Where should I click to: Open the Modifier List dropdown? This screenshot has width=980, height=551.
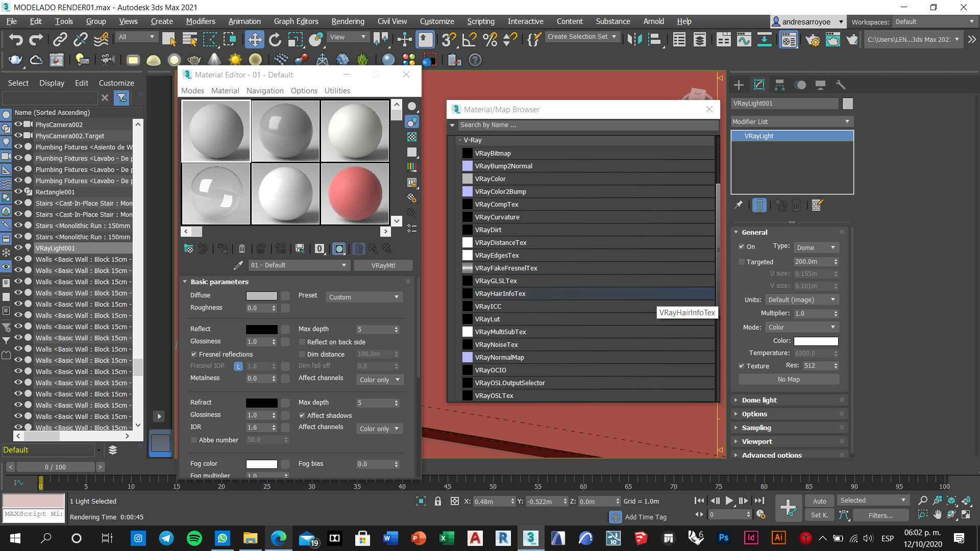click(x=792, y=121)
